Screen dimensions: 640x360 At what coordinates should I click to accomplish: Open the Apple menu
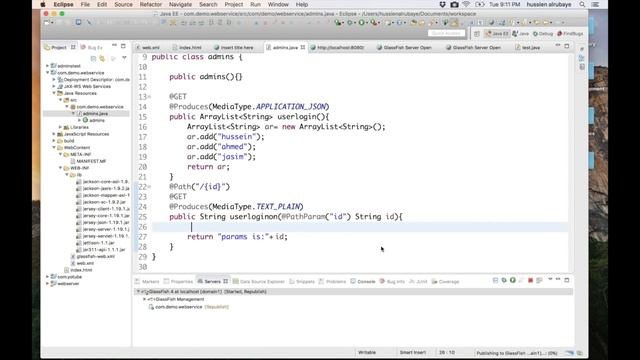click(x=43, y=4)
